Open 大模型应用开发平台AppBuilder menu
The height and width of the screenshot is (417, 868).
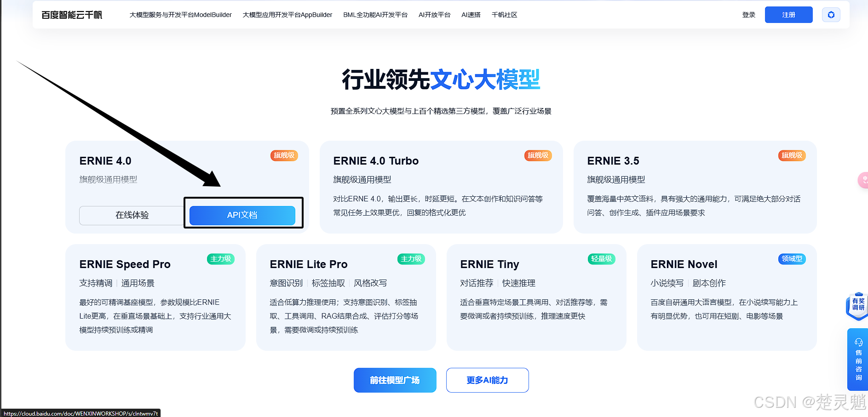pos(287,15)
